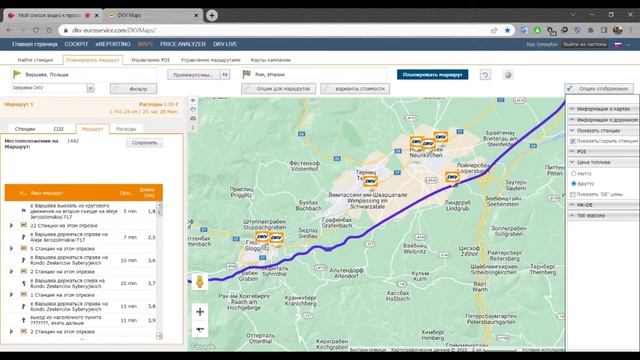
Task: Expand the 5 Станции на этом отрезке row
Action: [11, 248]
